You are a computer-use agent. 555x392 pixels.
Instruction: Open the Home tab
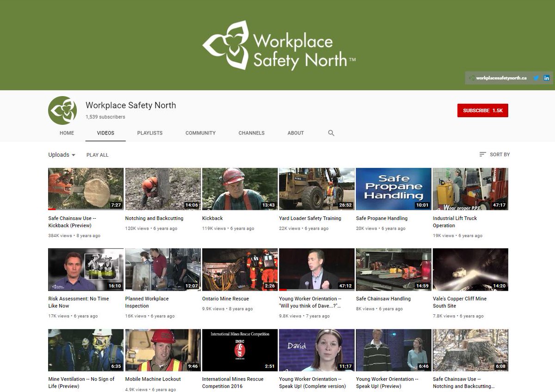(67, 133)
